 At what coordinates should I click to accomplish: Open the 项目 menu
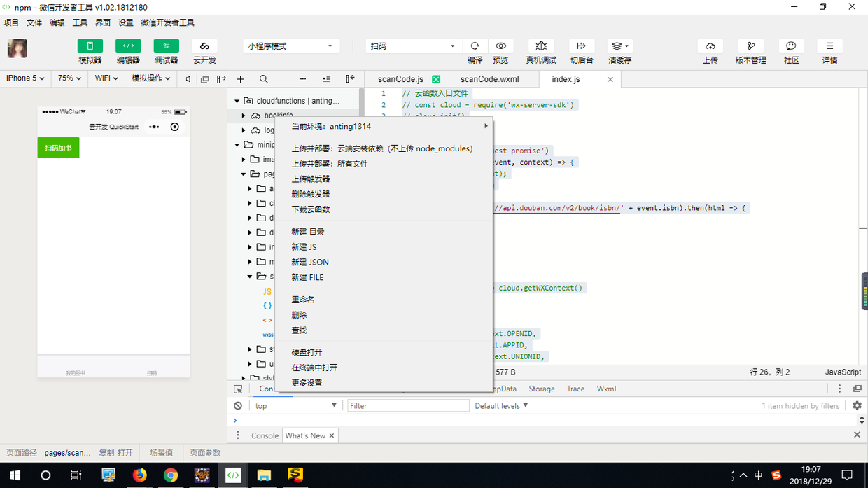[x=11, y=22]
